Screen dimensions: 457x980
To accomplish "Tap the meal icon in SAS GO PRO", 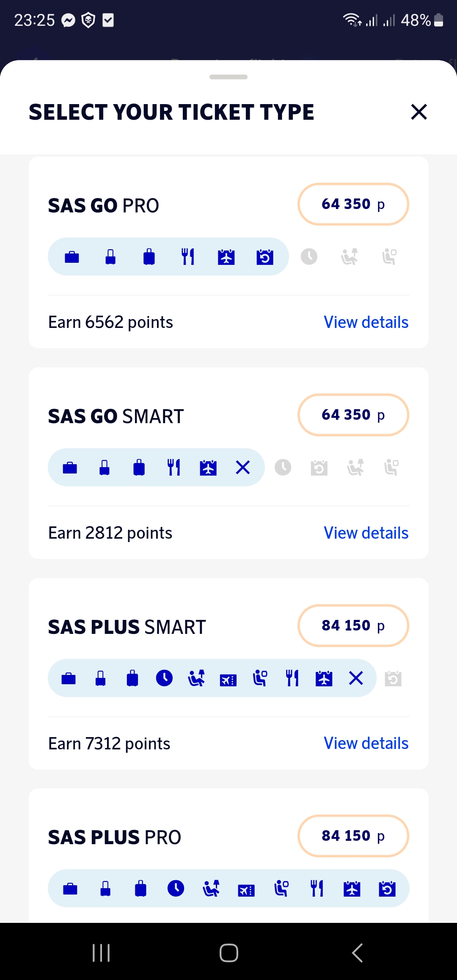I will [188, 257].
